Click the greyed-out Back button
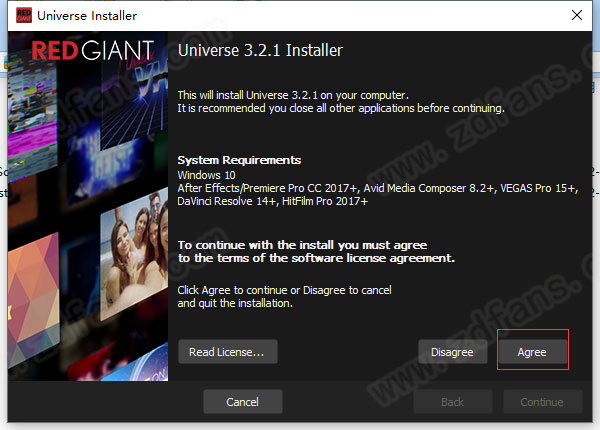This screenshot has width=600, height=430. pyautogui.click(x=453, y=402)
